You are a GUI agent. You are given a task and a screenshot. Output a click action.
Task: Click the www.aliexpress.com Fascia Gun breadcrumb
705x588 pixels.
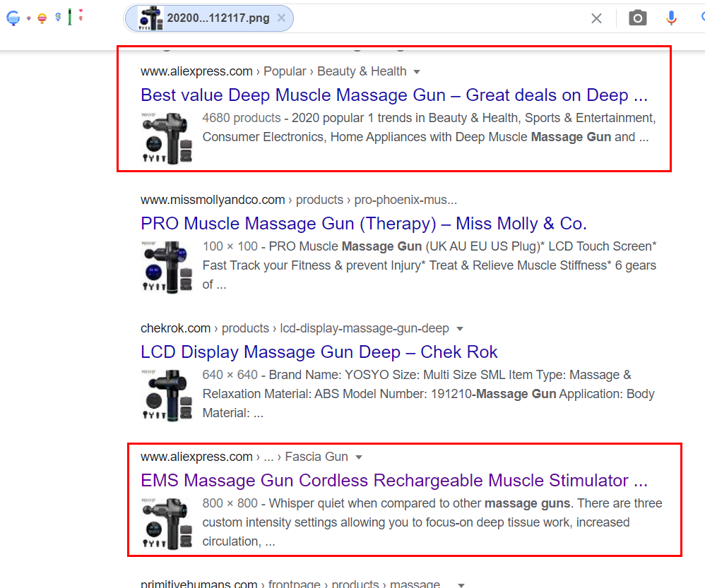244,457
